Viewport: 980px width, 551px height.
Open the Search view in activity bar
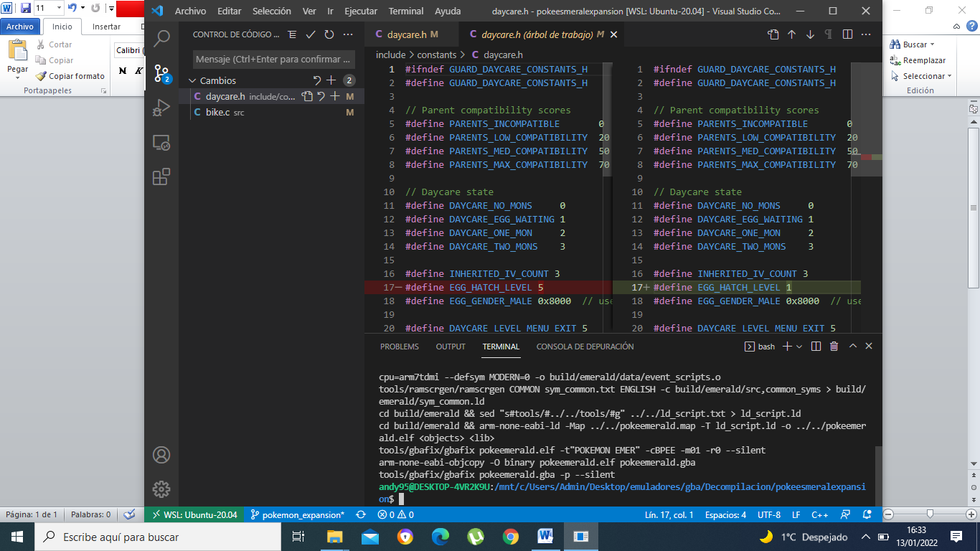tap(162, 38)
